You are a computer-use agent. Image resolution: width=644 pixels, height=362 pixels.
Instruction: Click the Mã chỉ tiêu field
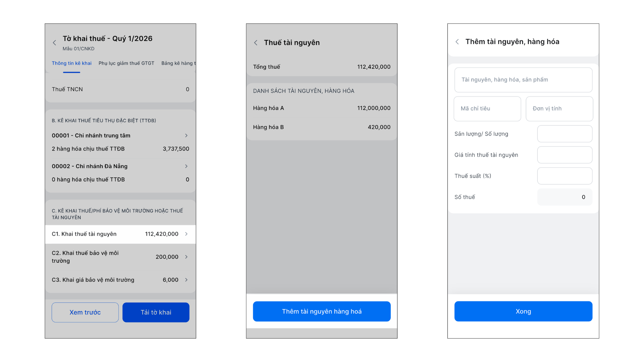[487, 109]
